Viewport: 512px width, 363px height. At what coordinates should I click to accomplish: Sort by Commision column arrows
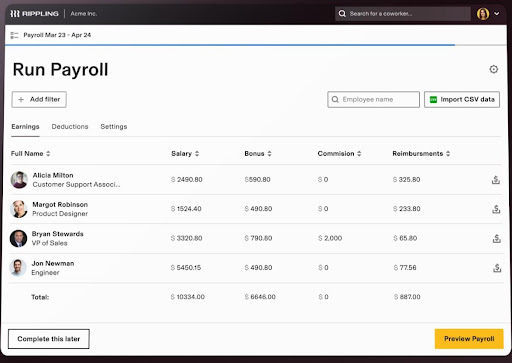(x=359, y=154)
